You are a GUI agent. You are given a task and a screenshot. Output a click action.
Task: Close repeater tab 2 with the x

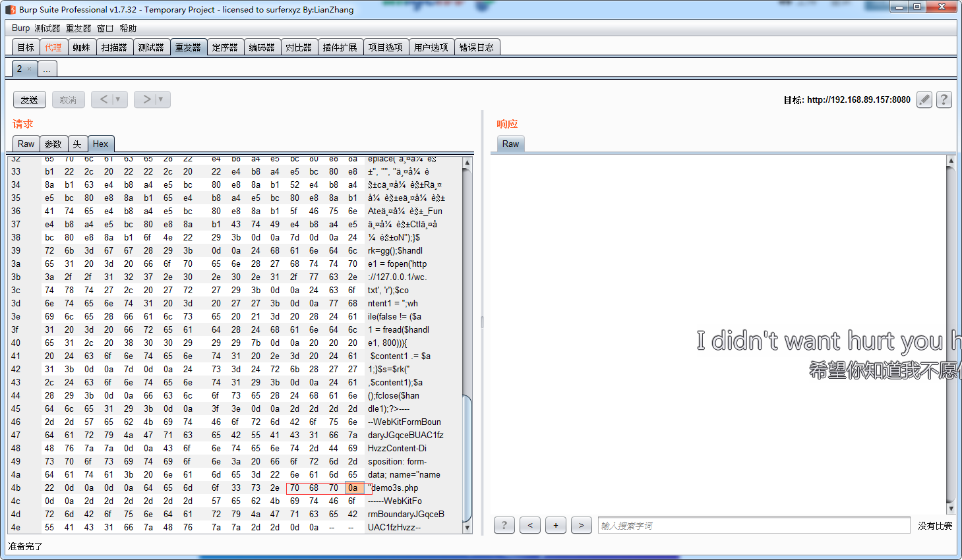pos(29,69)
